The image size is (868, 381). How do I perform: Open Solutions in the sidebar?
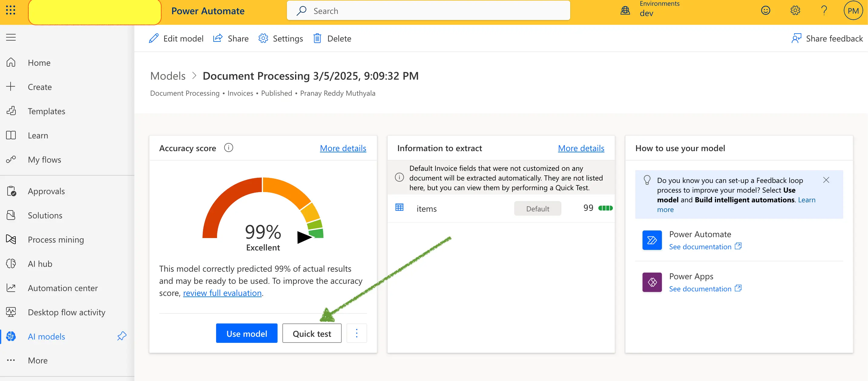(45, 215)
